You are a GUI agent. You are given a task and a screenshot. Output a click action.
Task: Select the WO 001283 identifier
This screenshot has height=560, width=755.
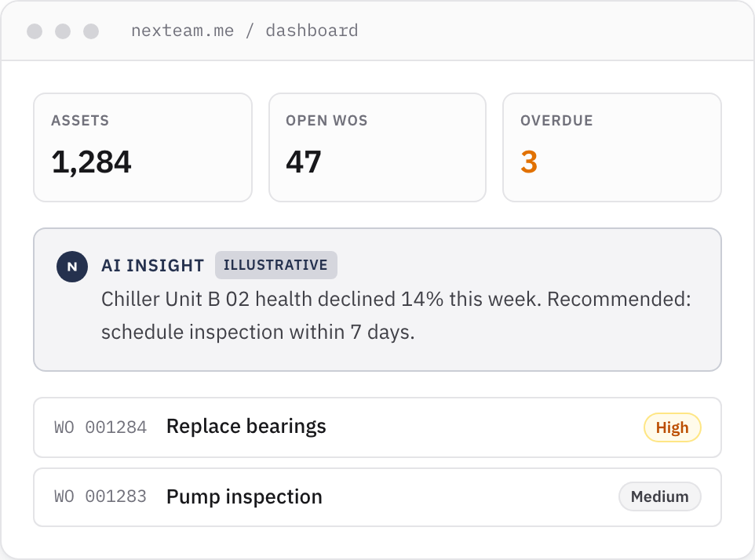pos(100,496)
